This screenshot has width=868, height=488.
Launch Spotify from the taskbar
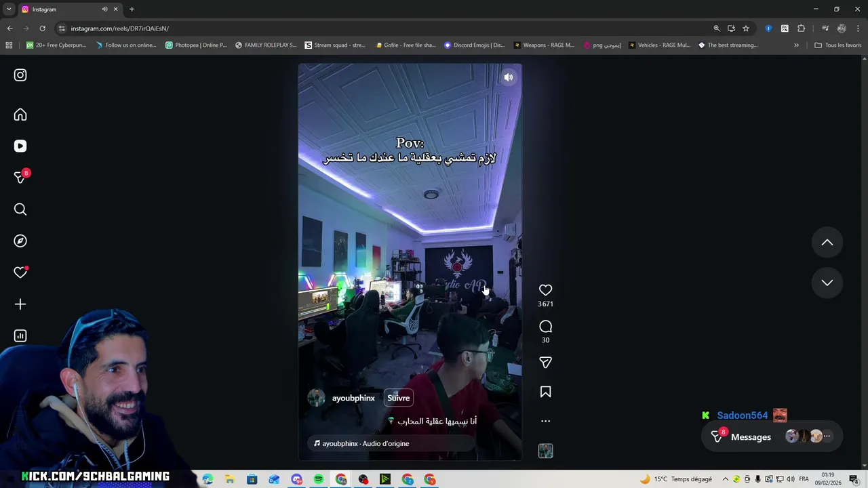[319, 479]
